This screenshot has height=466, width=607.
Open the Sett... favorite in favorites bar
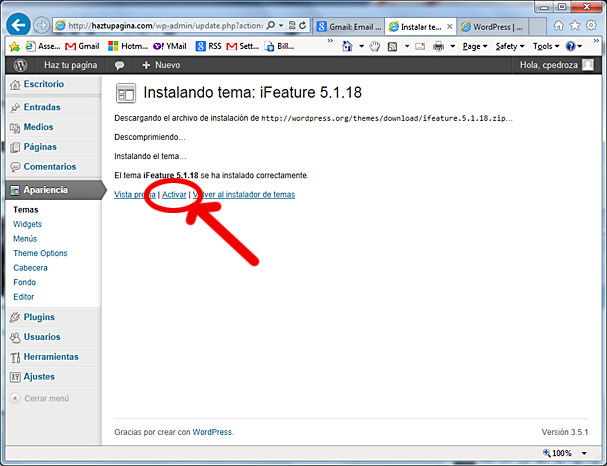243,46
